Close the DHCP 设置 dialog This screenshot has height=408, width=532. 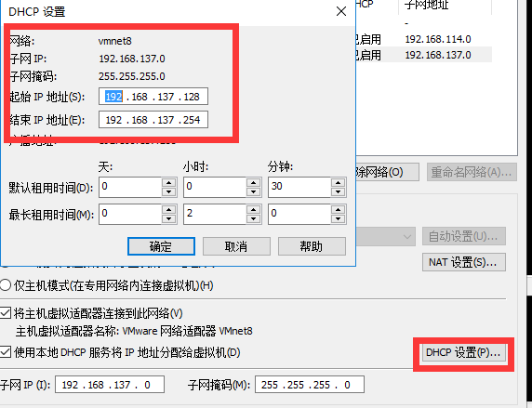[341, 11]
